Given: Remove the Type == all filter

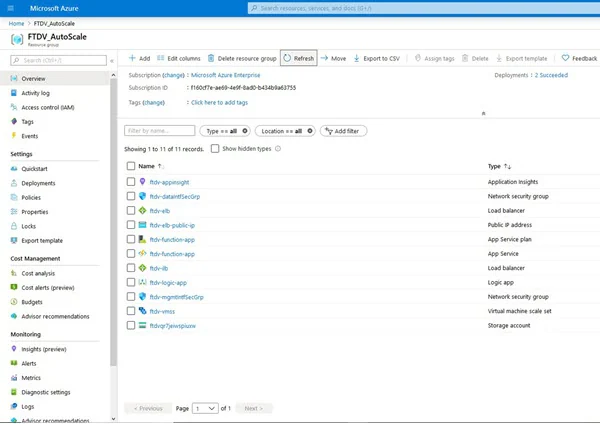Looking at the screenshot, I should click(245, 131).
